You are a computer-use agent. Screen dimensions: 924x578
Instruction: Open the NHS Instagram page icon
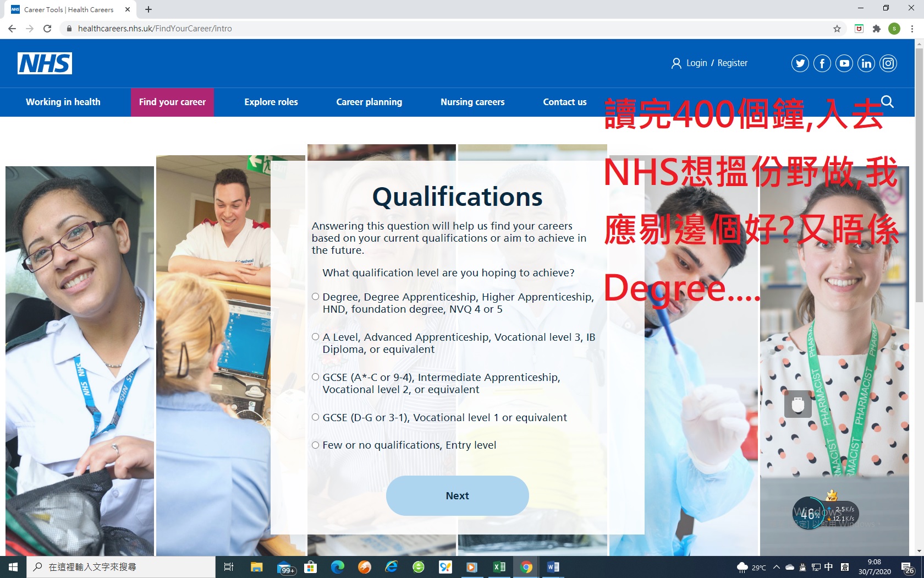(888, 63)
